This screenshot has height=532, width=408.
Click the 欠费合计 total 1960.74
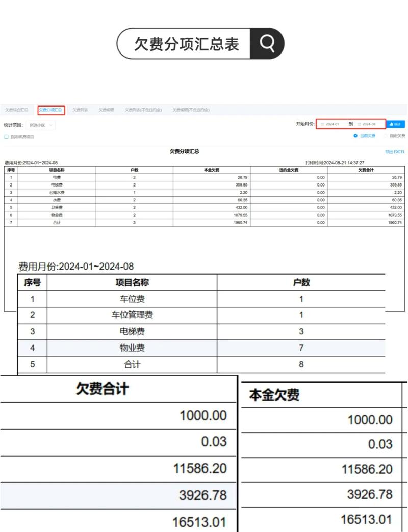coord(395,223)
